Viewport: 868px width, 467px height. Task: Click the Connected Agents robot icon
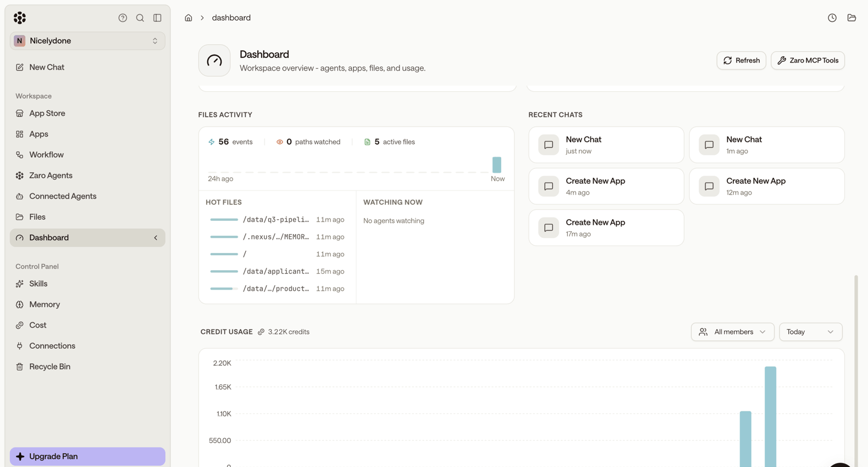(20, 196)
